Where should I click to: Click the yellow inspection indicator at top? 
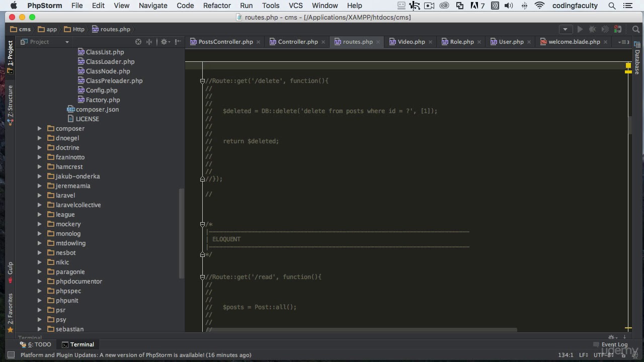[x=628, y=65]
